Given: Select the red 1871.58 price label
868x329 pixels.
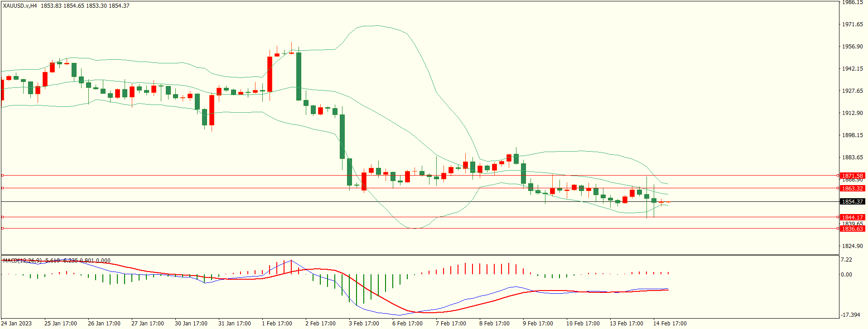Looking at the screenshot, I should coord(852,176).
